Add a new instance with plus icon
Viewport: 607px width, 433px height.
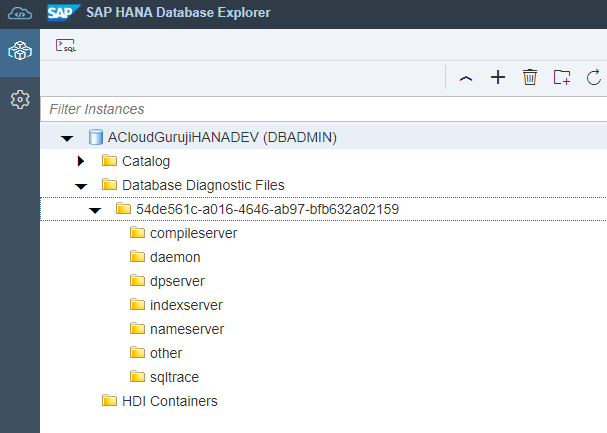[498, 78]
